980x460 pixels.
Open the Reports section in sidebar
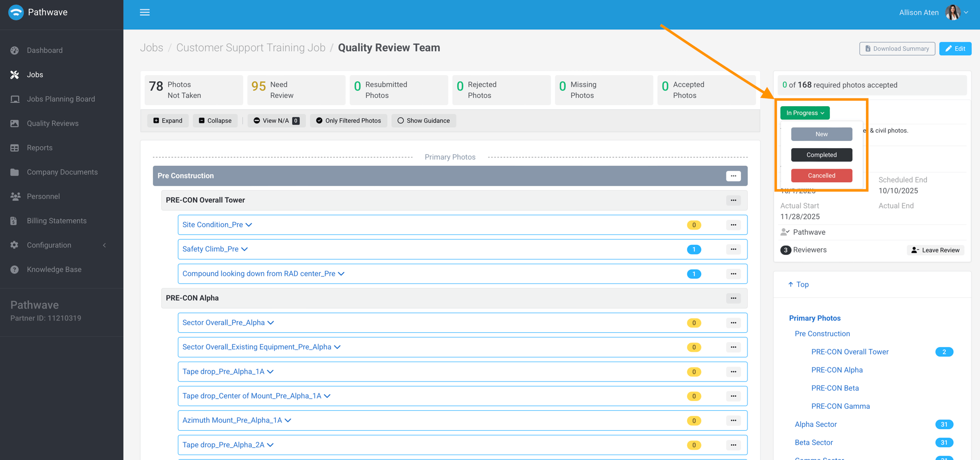[x=39, y=148]
